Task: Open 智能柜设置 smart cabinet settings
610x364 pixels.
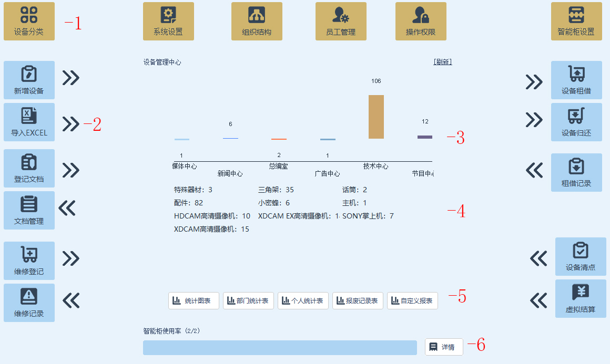Action: point(576,21)
